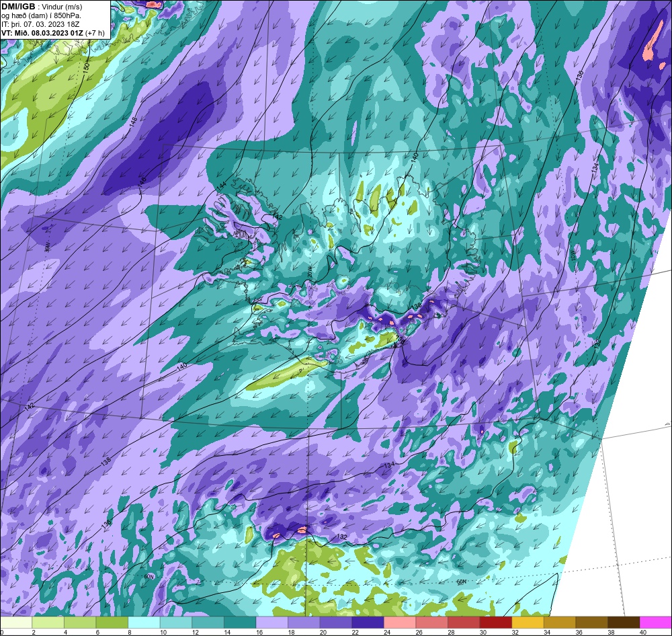This screenshot has height=636, width=672.
Task: Pick the green 4–6 m/s legend swatch
Action: [80, 623]
